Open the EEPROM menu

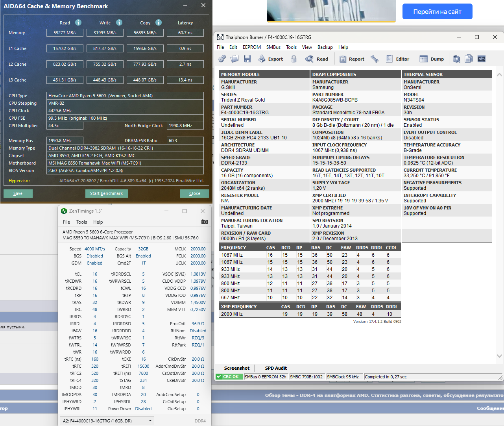pyautogui.click(x=252, y=47)
